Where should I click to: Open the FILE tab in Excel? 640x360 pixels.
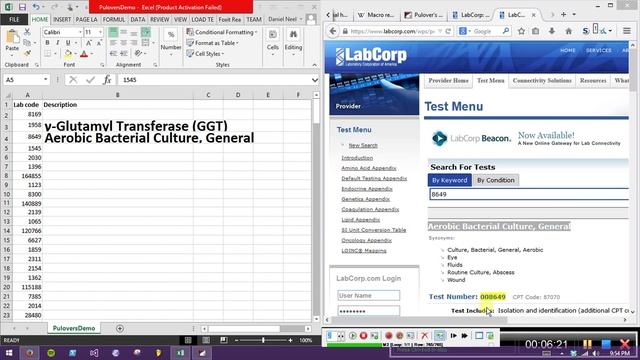coord(14,19)
